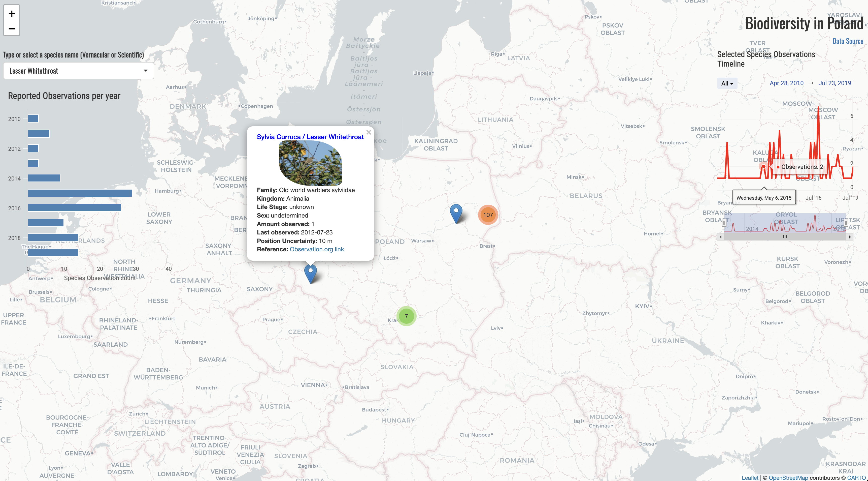The image size is (868, 481).
Task: Click the 2014 observations bar
Action: [x=44, y=178]
